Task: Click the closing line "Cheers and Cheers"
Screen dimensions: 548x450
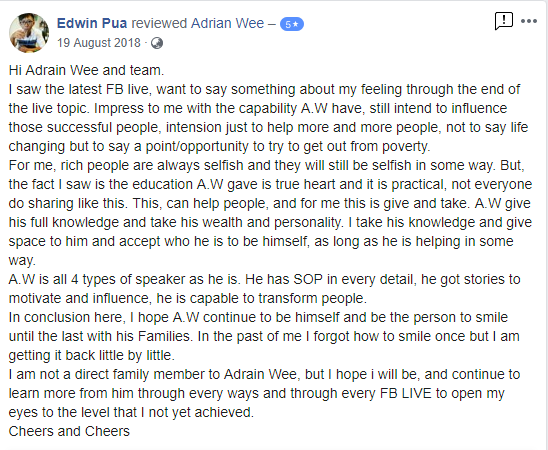Action: pos(69,431)
